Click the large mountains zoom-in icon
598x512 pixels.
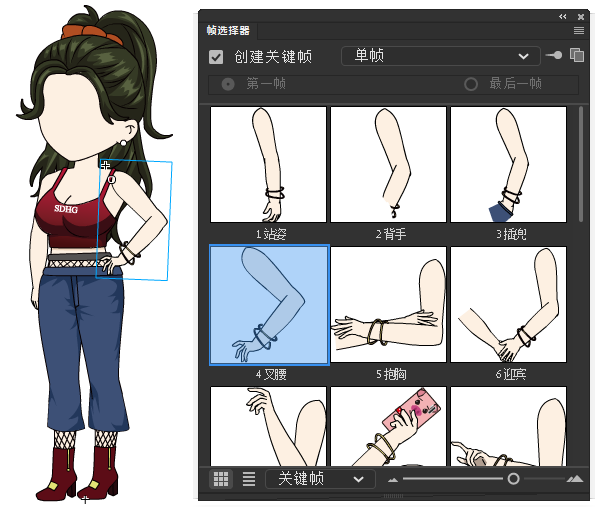(x=575, y=479)
